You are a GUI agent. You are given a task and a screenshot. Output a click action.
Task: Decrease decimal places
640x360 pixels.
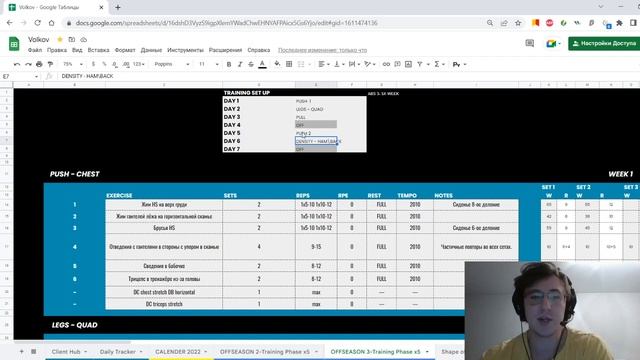(x=115, y=64)
